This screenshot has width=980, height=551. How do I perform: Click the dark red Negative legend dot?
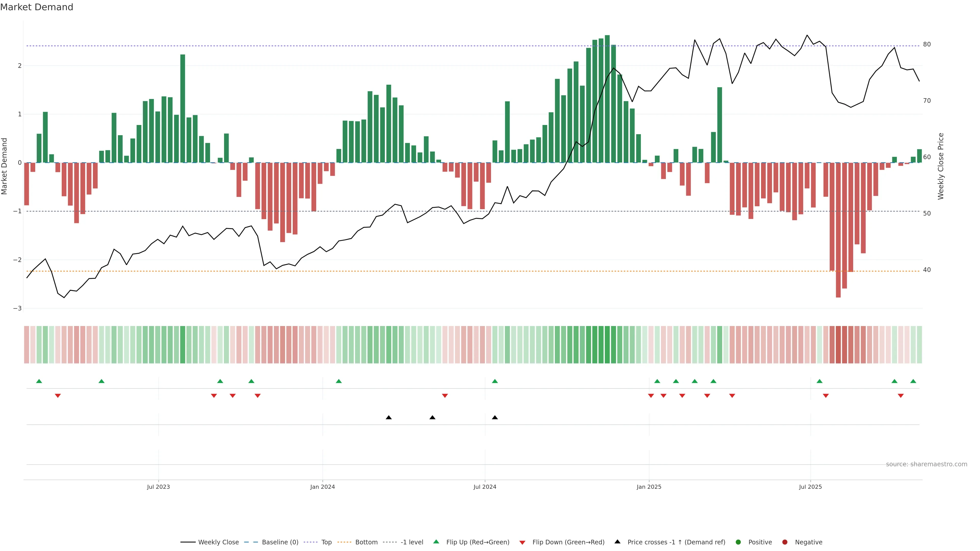tap(785, 542)
